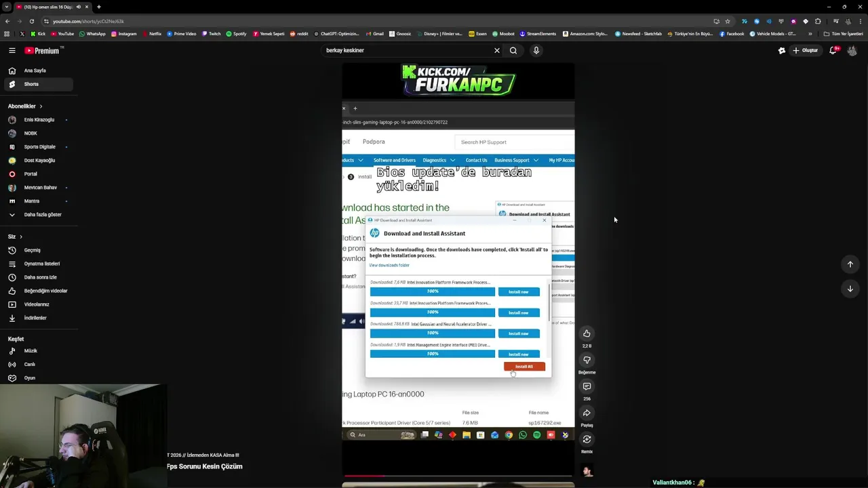Open the Oluştur create button
The width and height of the screenshot is (868, 488).
coord(806,50)
